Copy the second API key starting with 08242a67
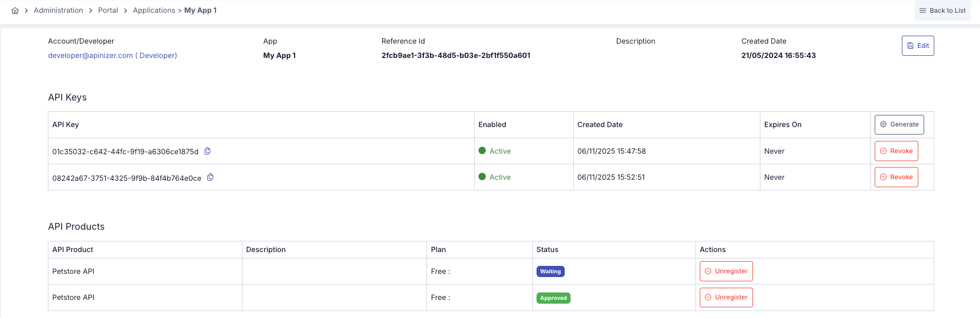 click(x=210, y=177)
